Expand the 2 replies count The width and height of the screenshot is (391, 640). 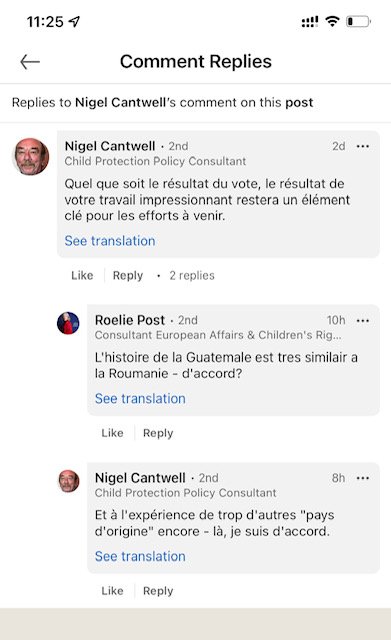192,276
